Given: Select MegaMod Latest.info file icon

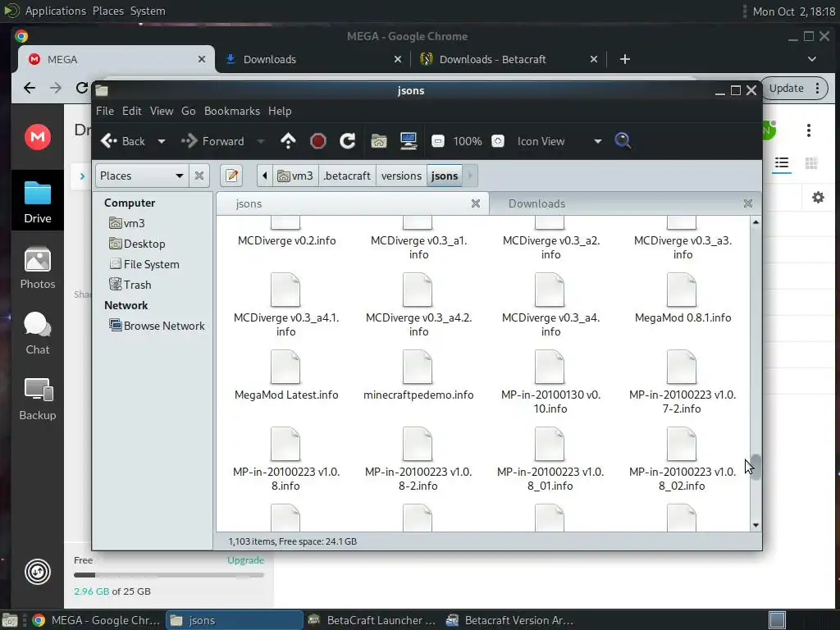Looking at the screenshot, I should click(x=285, y=367).
